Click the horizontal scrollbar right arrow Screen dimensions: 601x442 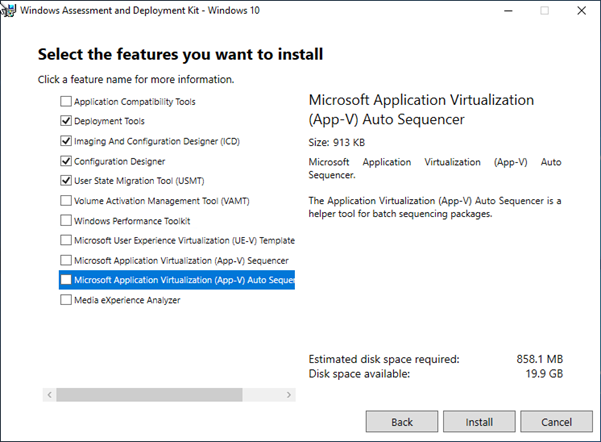[x=289, y=394]
